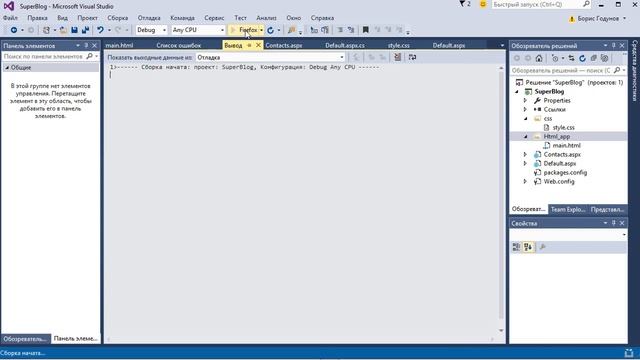Open the Team Explorer tab
The width and height of the screenshot is (640, 360).
click(568, 209)
